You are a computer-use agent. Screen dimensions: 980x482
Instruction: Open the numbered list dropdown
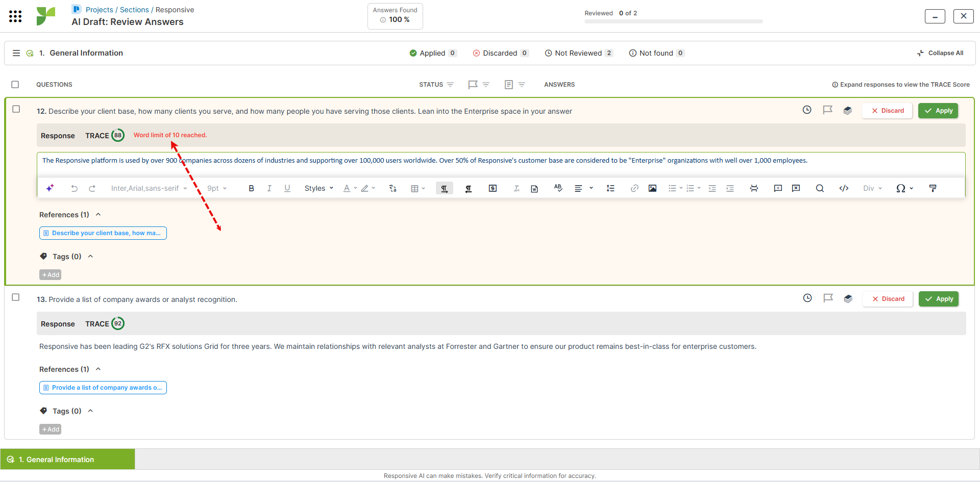[x=699, y=188]
